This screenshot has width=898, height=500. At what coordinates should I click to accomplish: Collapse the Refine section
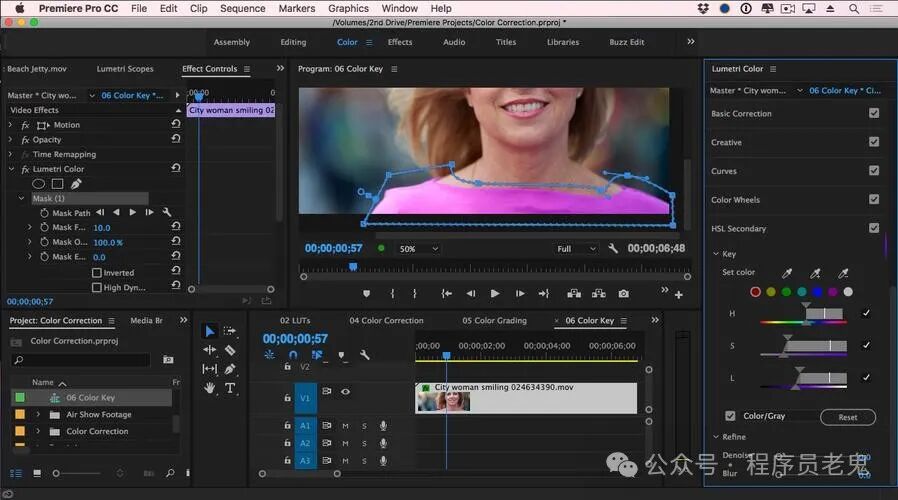tap(716, 436)
